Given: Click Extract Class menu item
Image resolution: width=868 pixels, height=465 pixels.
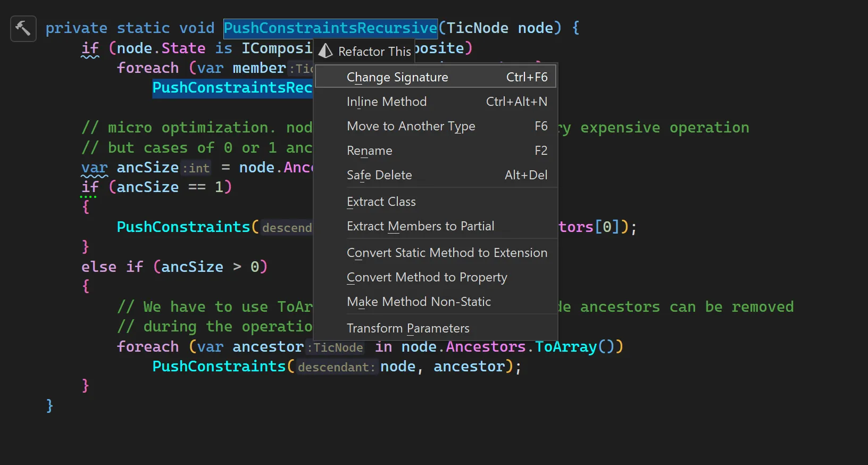Looking at the screenshot, I should (436, 201).
